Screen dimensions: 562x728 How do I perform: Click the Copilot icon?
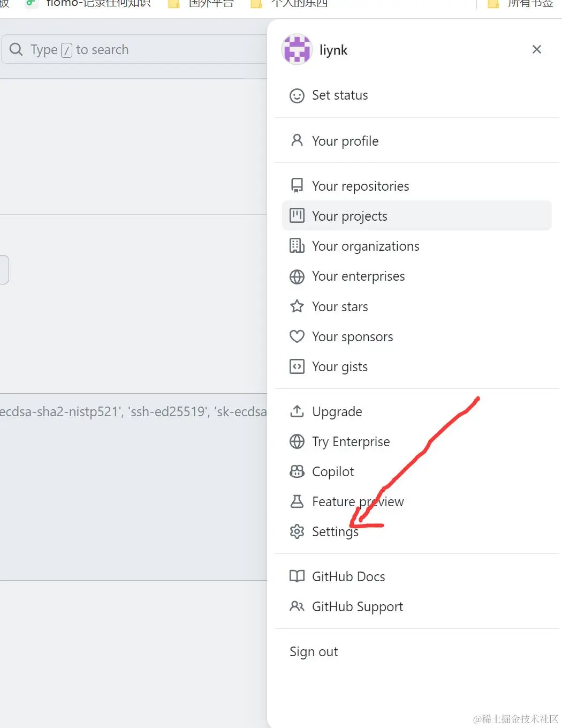coord(297,471)
